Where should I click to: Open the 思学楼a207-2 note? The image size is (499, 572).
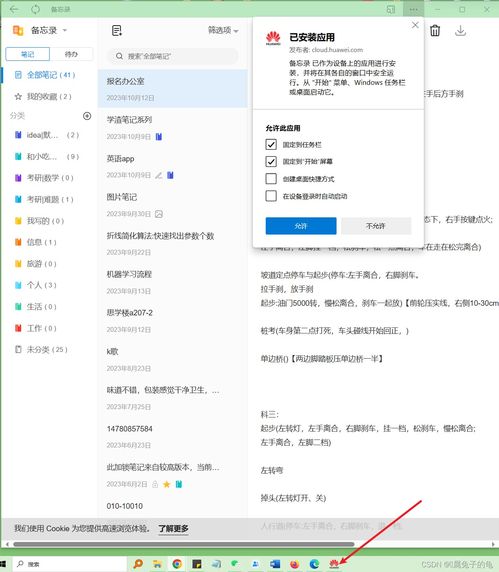[x=172, y=321]
